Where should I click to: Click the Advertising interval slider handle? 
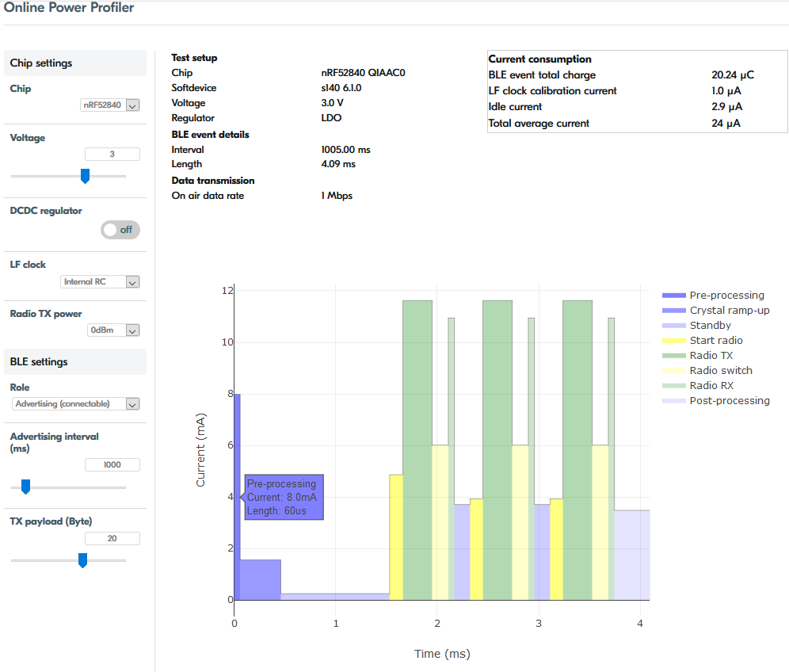tap(25, 487)
